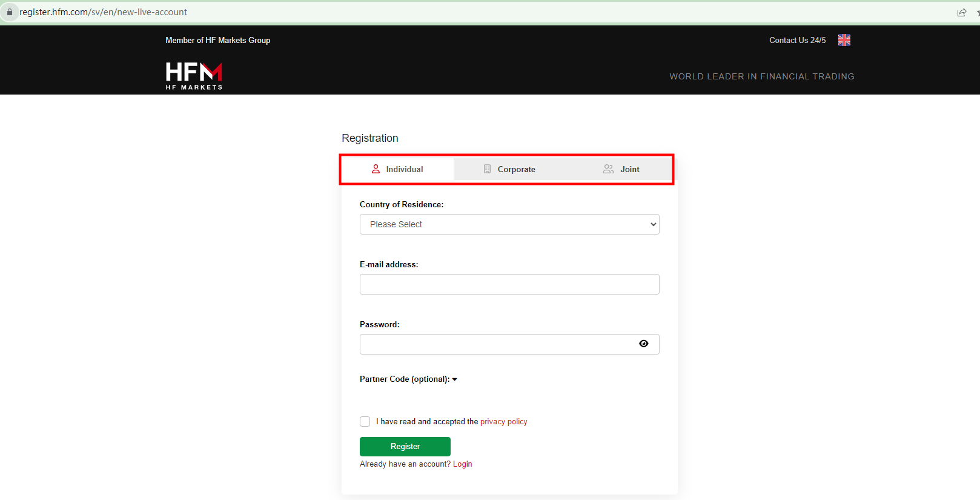Click the padlock site security icon
This screenshot has height=500, width=980.
point(10,12)
